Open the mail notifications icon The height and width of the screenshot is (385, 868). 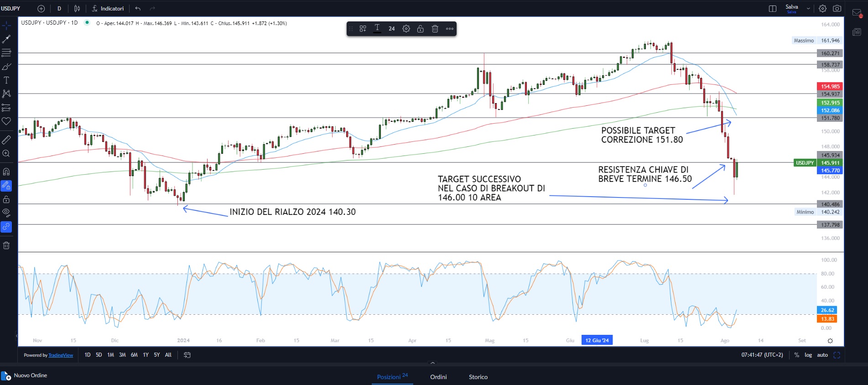[x=857, y=13]
